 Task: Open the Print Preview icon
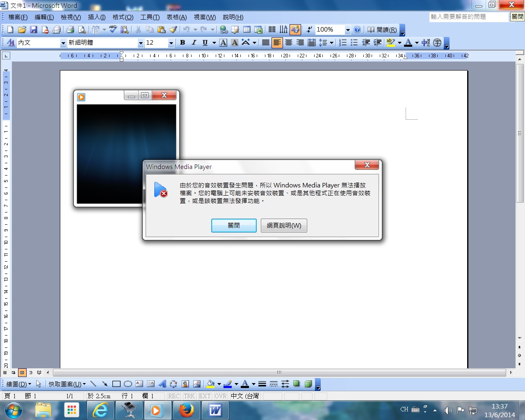point(82,30)
